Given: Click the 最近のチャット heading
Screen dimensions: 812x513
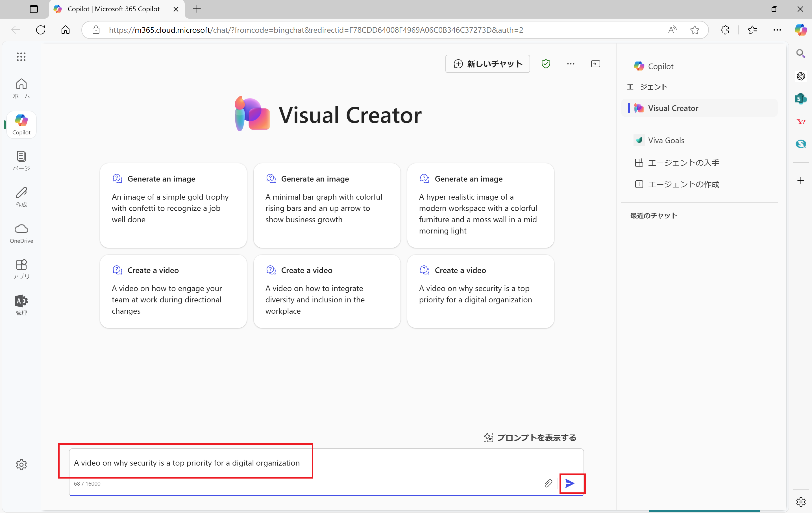Looking at the screenshot, I should tap(654, 216).
